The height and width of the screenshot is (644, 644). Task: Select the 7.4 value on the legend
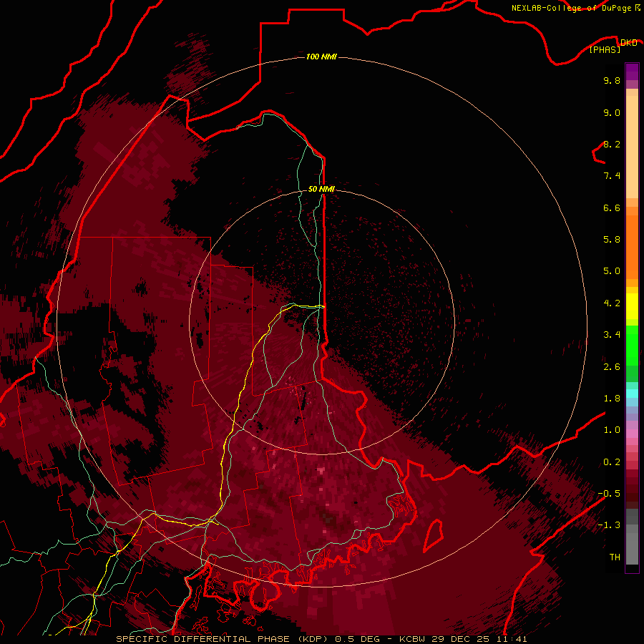tap(612, 176)
